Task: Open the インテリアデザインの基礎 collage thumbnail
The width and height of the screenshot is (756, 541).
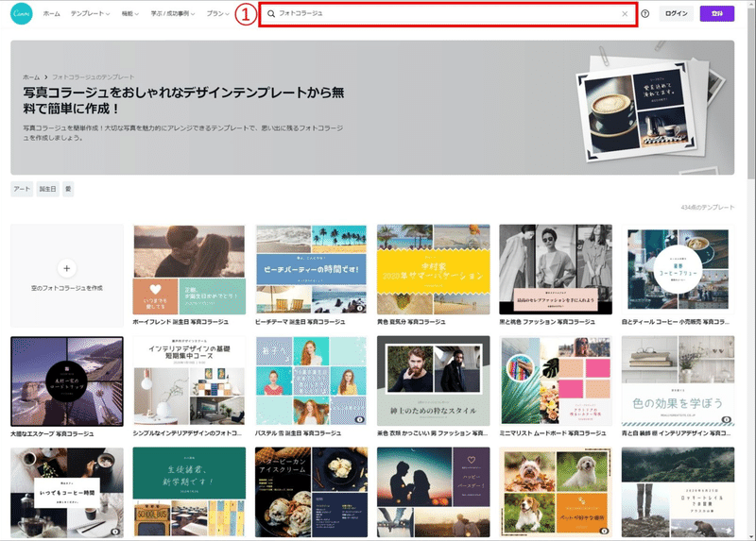Action: [189, 381]
